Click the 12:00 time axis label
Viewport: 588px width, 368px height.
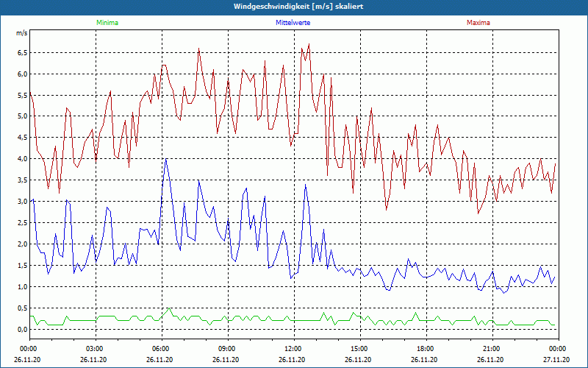pyautogui.click(x=294, y=349)
